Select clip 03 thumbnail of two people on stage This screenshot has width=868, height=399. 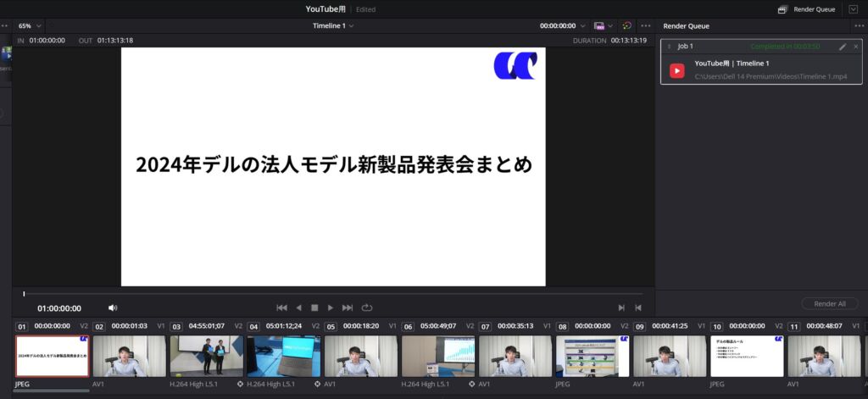pyautogui.click(x=207, y=356)
